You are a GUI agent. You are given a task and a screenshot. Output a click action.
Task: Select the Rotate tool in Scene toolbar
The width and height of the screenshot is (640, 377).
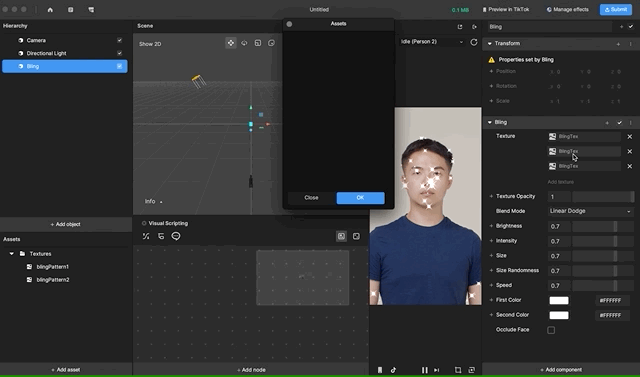point(244,43)
